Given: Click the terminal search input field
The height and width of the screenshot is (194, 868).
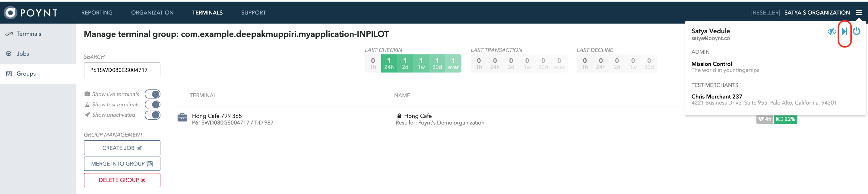Looking at the screenshot, I should (122, 70).
